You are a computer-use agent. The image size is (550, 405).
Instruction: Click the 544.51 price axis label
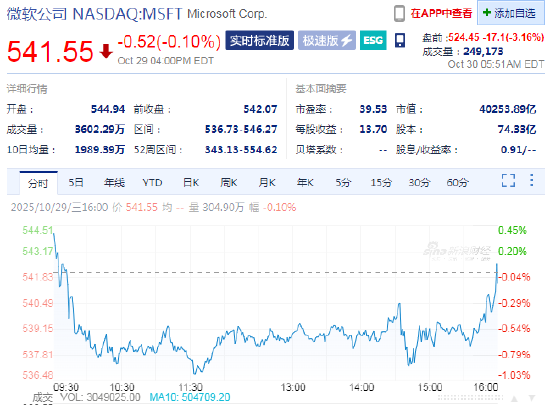[x=38, y=230]
